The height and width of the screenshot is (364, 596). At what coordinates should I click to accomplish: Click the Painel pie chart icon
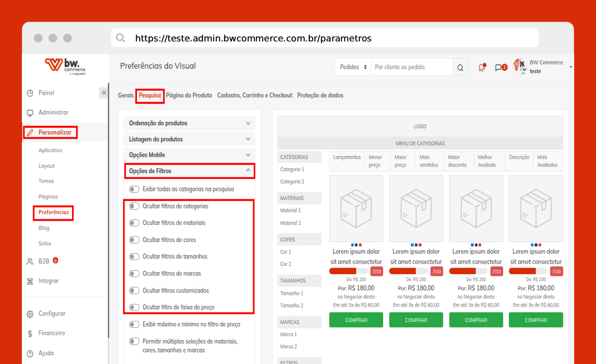point(30,93)
